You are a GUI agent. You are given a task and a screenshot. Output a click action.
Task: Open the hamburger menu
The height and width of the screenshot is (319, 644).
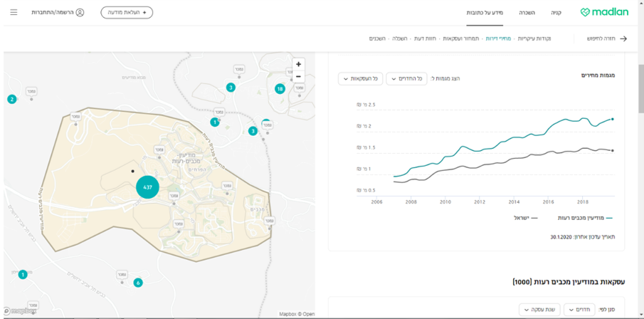click(14, 12)
